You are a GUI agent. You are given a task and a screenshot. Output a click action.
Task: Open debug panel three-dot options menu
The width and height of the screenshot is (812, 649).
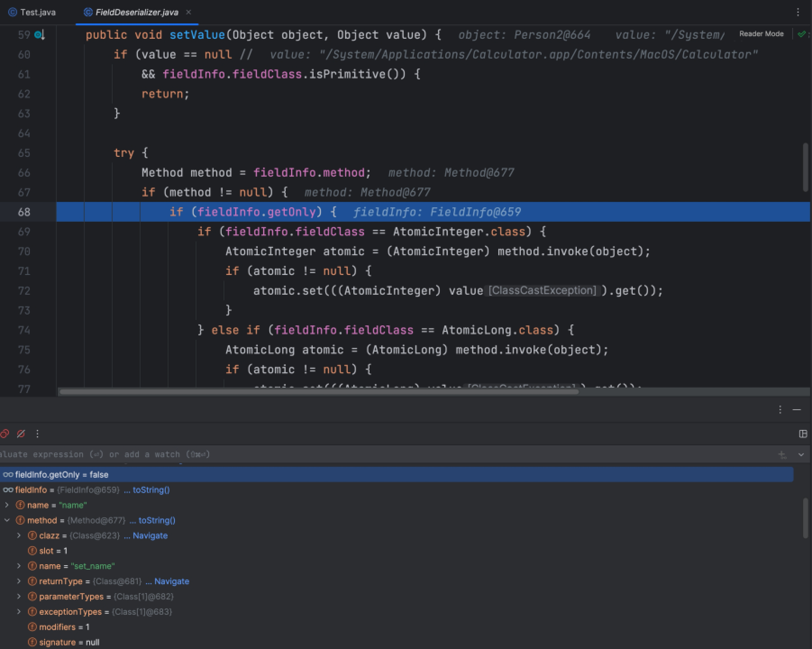pos(780,410)
